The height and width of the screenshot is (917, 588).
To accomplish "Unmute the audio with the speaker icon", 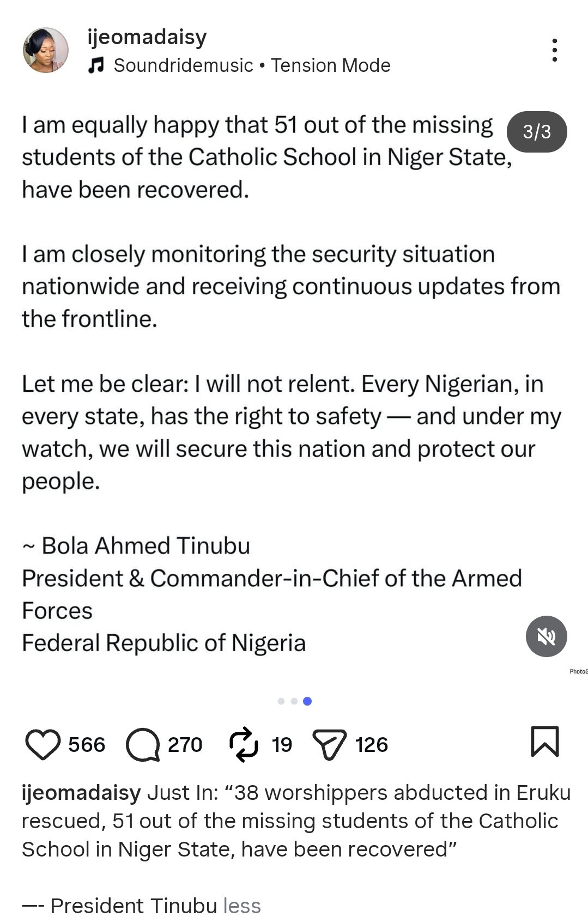I will click(x=546, y=636).
